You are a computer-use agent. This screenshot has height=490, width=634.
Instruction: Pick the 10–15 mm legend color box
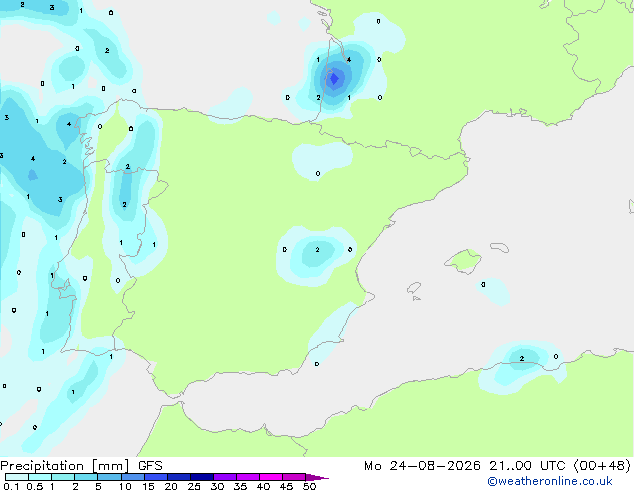[x=132, y=477]
